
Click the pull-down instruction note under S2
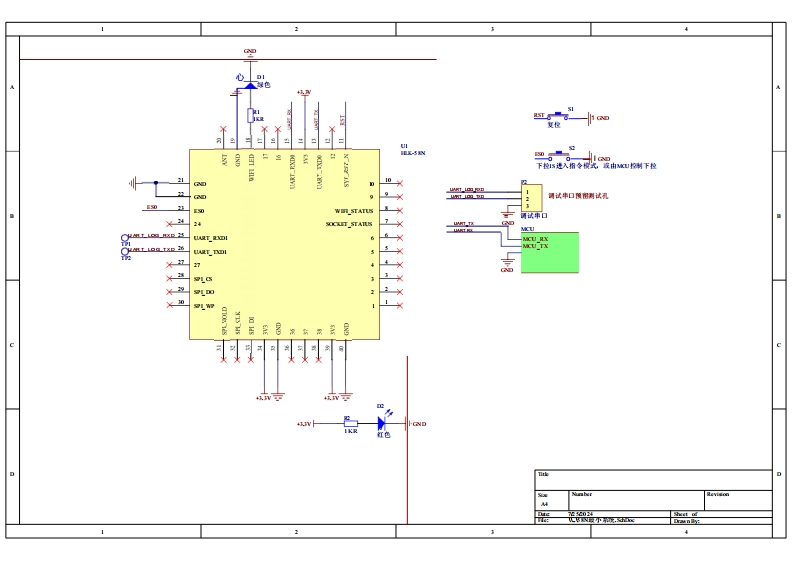[x=596, y=165]
